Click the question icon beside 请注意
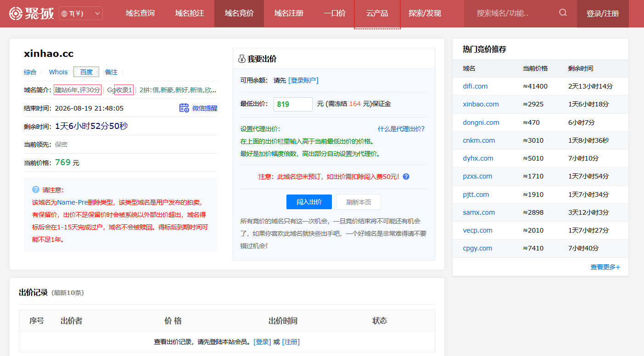The height and width of the screenshot is (356, 644). pyautogui.click(x=36, y=189)
